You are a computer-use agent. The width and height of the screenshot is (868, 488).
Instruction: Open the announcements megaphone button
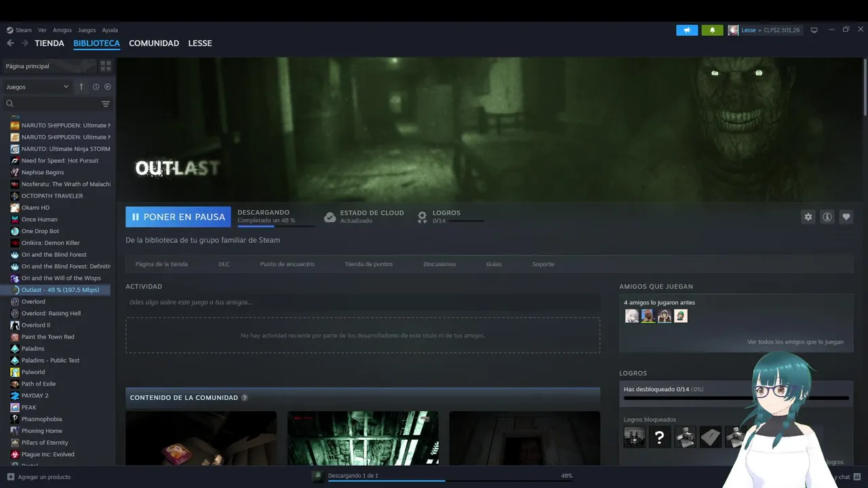[687, 30]
